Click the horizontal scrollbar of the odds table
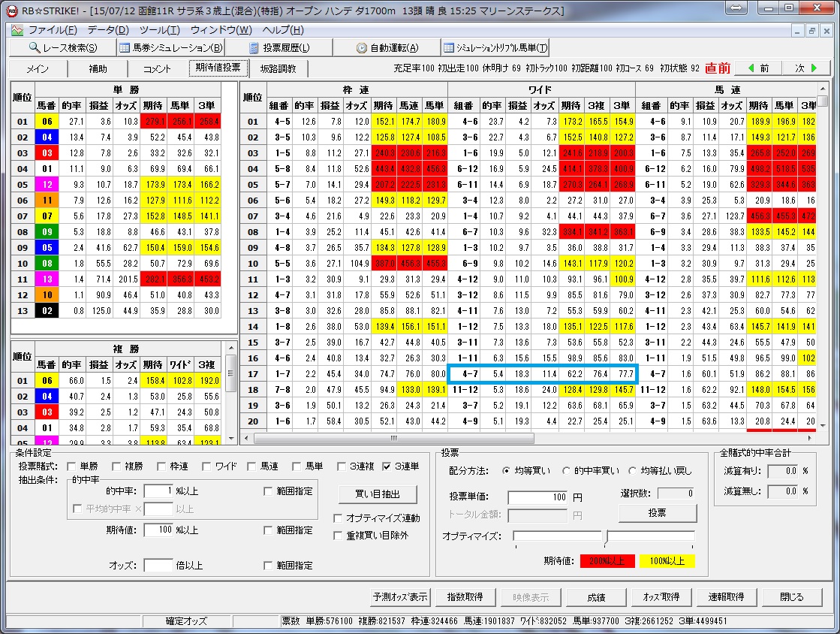 394,439
